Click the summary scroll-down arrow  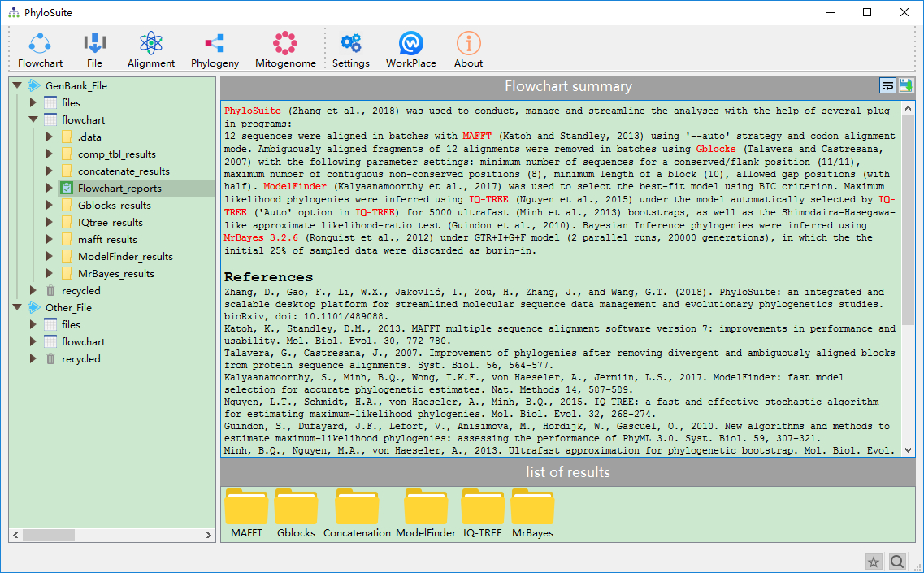(x=908, y=450)
